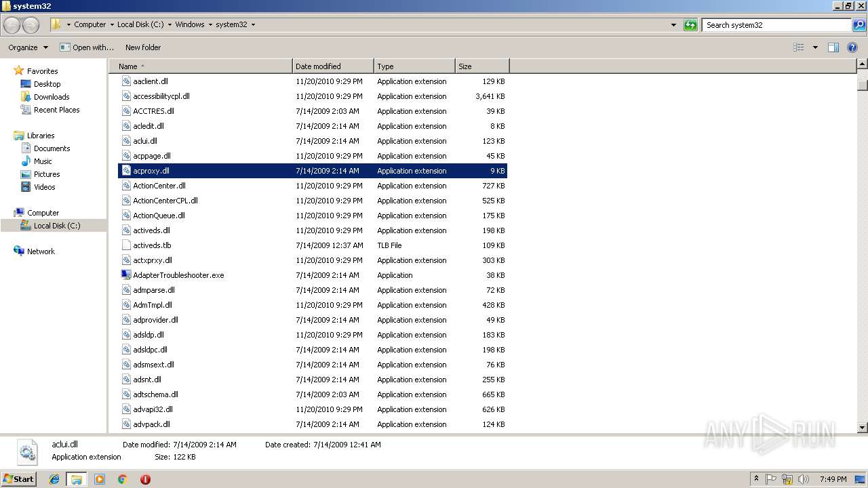
Task: Select the ActionQueue.dll file
Action: click(x=313, y=216)
